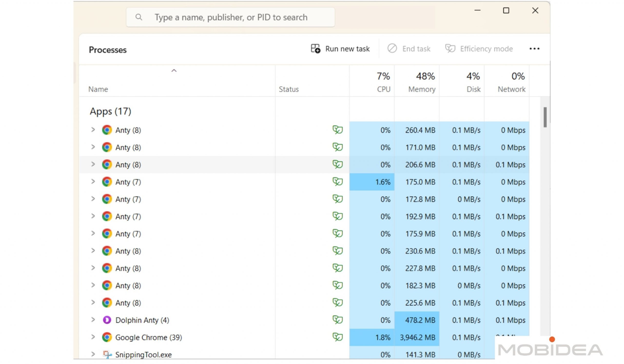The width and height of the screenshot is (624, 364).
Task: Click Chrome icon of Anty row using 260.4 MB
Action: (x=107, y=130)
